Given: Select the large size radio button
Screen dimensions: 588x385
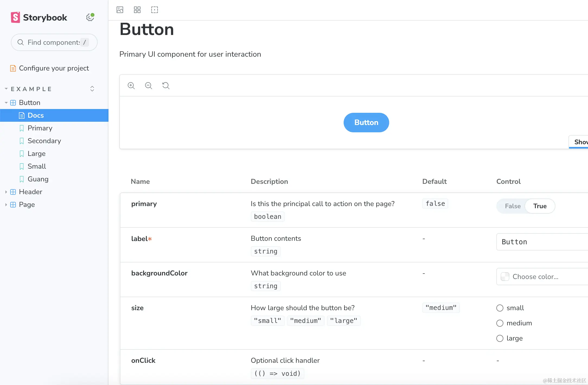Looking at the screenshot, I should point(500,338).
